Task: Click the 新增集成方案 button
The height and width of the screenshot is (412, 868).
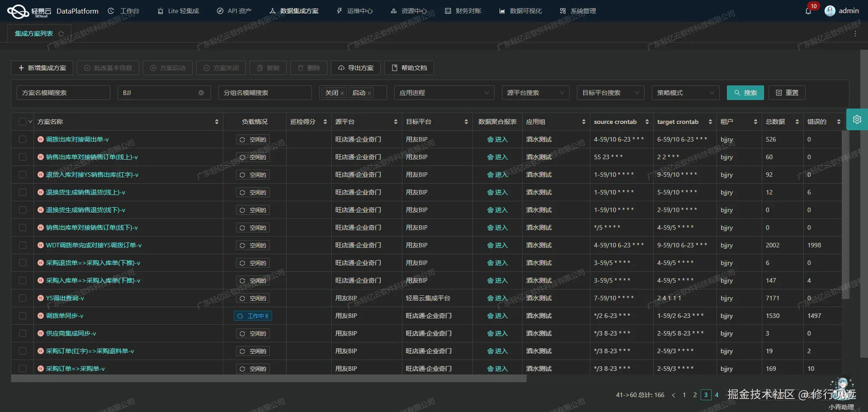Action: pos(42,68)
